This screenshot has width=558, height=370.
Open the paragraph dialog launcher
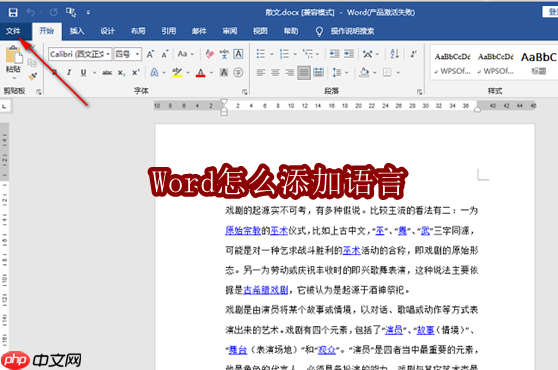pos(420,92)
